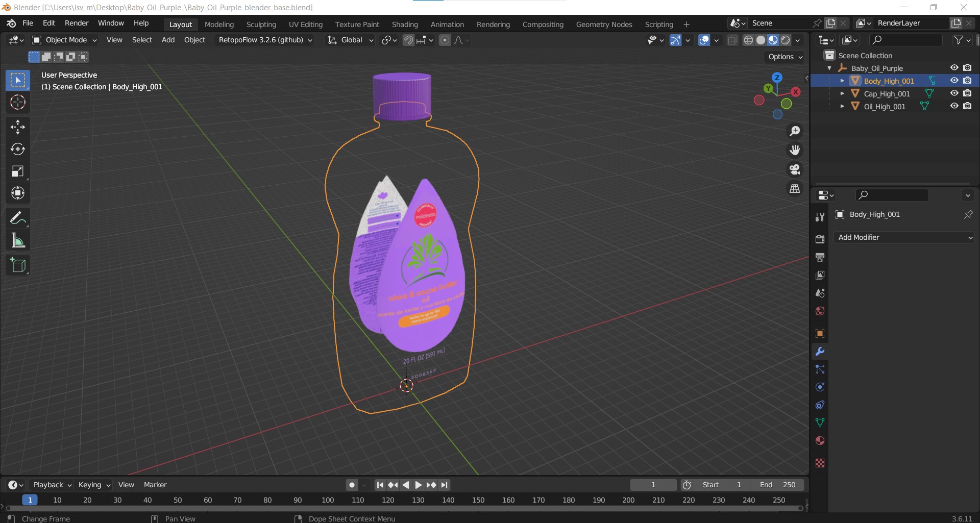
Task: Open the Particles properties tab
Action: click(x=820, y=369)
